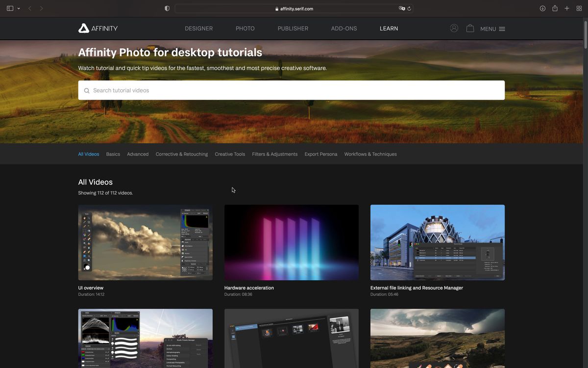588x368 pixels.
Task: Open the account sign-in icon
Action: [x=454, y=28]
